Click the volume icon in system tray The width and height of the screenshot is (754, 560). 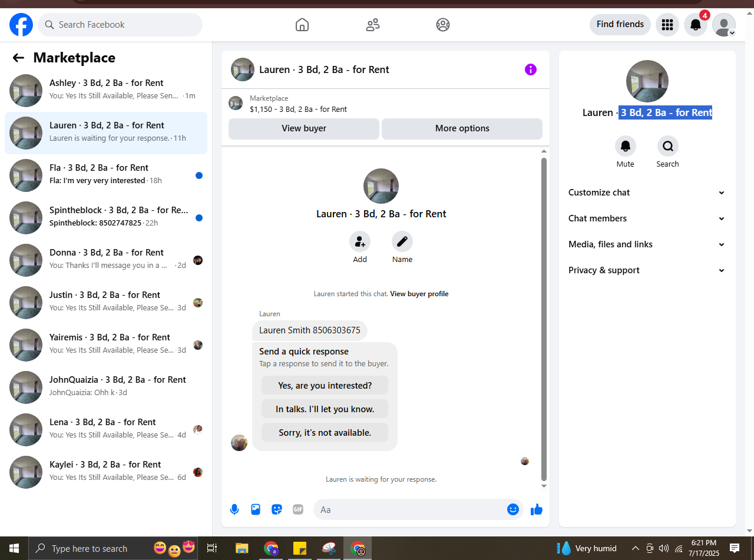664,548
